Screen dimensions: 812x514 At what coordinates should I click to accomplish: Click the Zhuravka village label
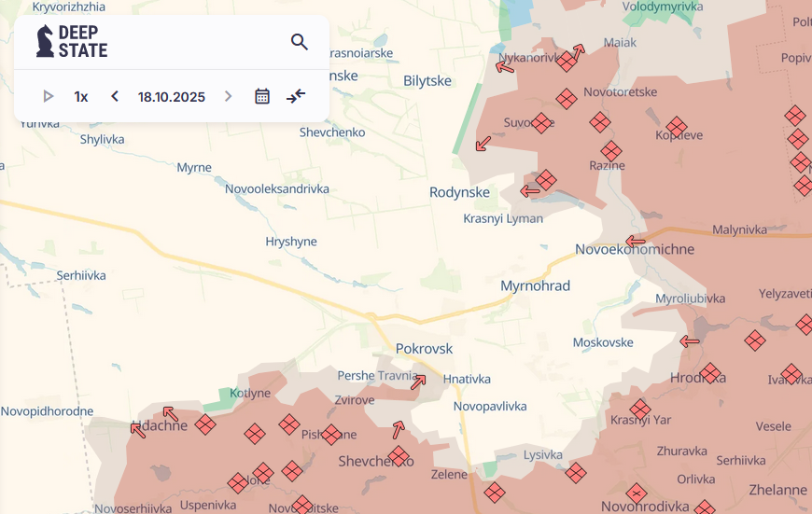[681, 451]
